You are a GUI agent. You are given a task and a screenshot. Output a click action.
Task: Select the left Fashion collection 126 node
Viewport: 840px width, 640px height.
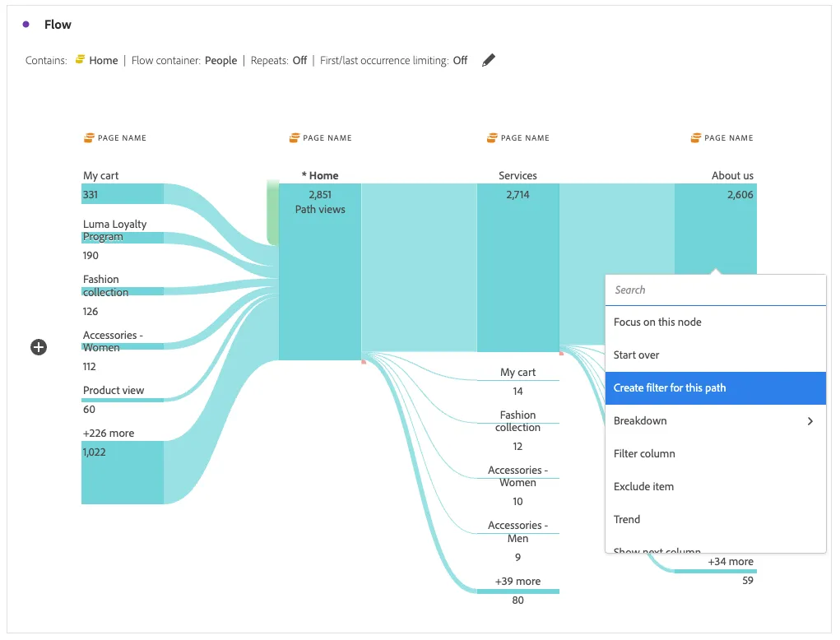[x=122, y=292]
